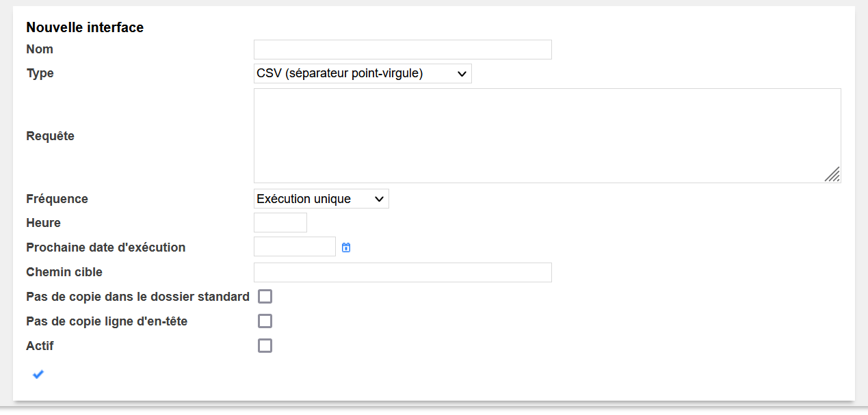Click the Requête textarea resize handle

[x=832, y=174]
